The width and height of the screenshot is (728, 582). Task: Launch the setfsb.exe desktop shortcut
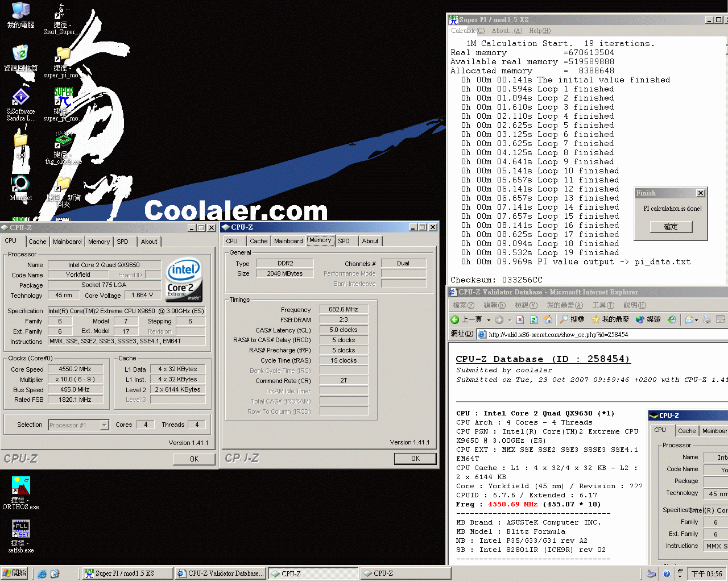tap(20, 536)
